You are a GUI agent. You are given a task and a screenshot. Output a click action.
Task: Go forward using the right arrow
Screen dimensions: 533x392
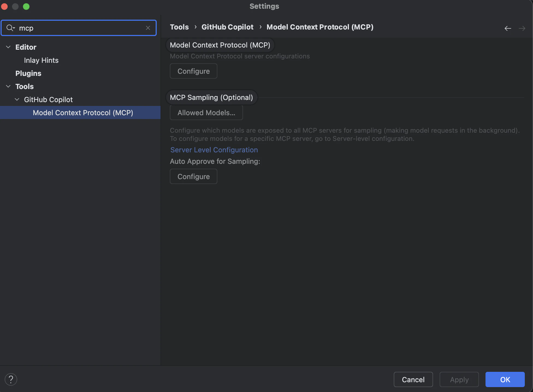[522, 28]
